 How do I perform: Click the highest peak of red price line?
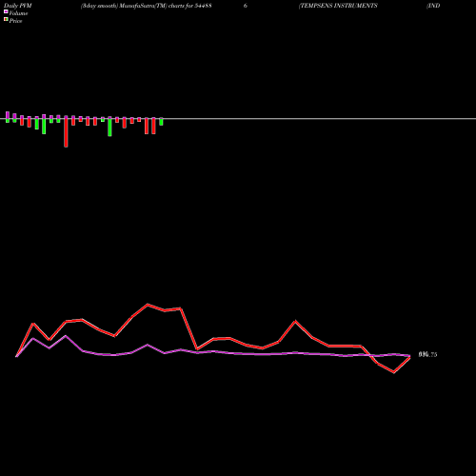point(148,305)
